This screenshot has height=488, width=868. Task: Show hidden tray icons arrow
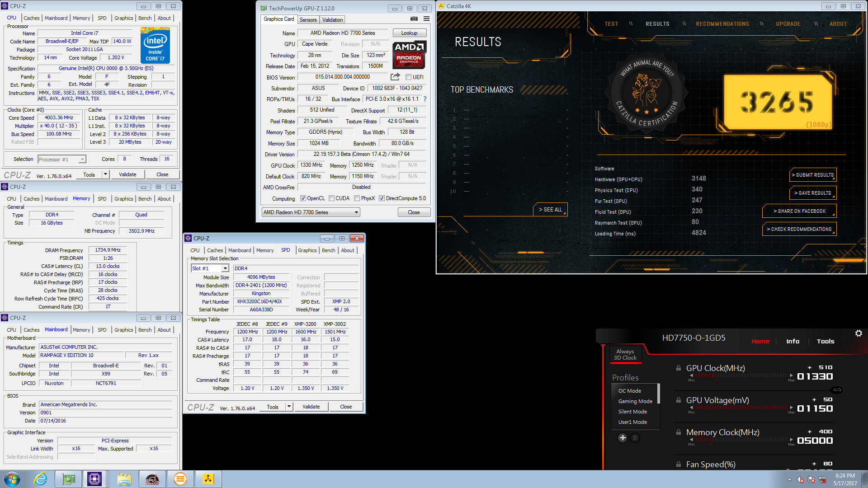click(x=789, y=479)
